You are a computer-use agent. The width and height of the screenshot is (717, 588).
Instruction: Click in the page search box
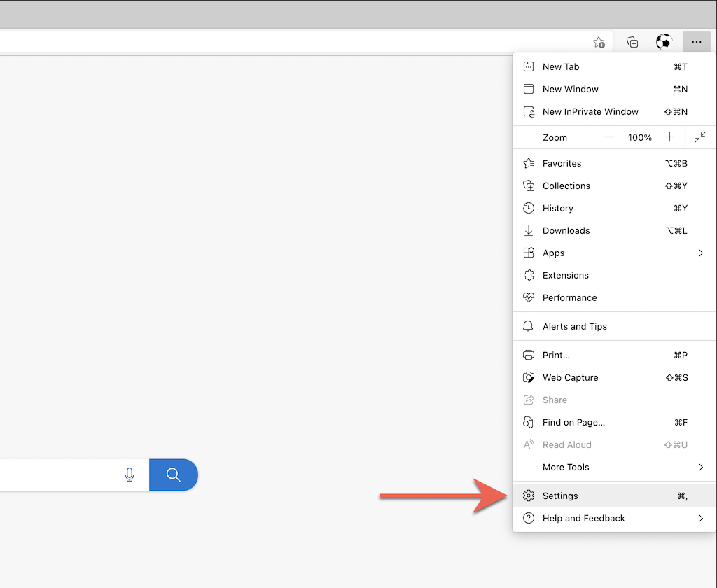pos(56,475)
